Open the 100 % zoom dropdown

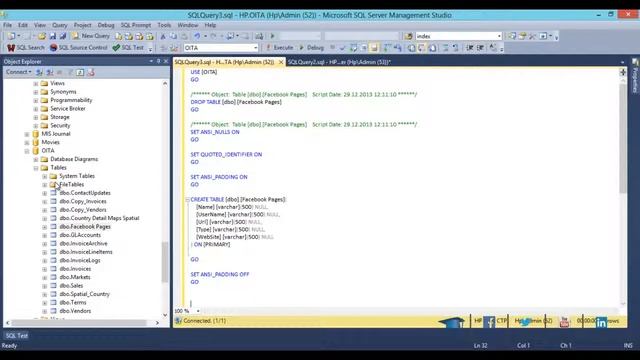198,311
